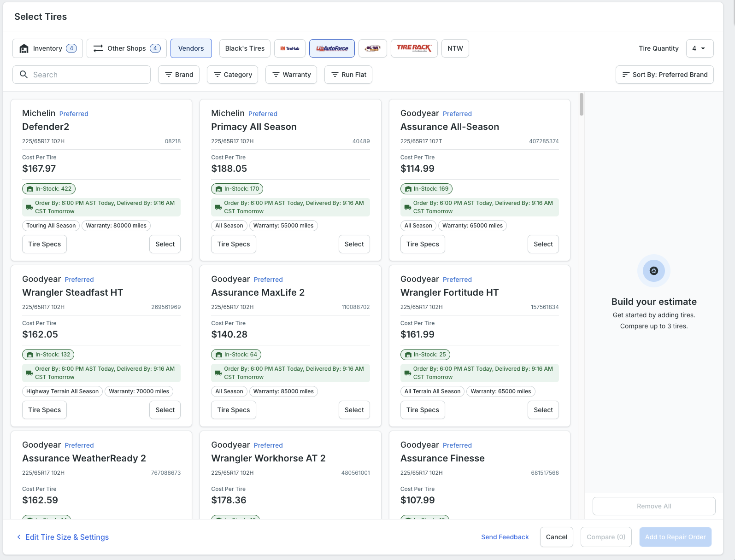Expand the Tire Quantity dropdown

pyautogui.click(x=700, y=48)
